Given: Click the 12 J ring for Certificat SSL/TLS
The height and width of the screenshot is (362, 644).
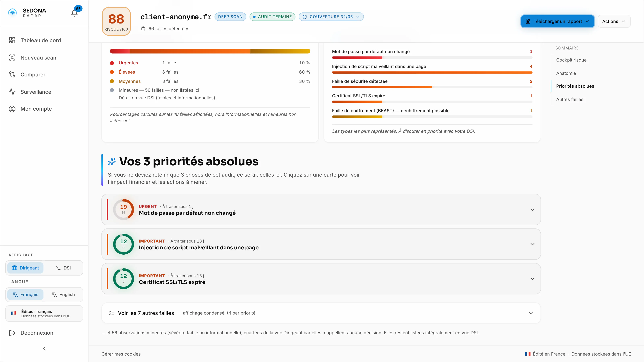Looking at the screenshot, I should [x=124, y=279].
